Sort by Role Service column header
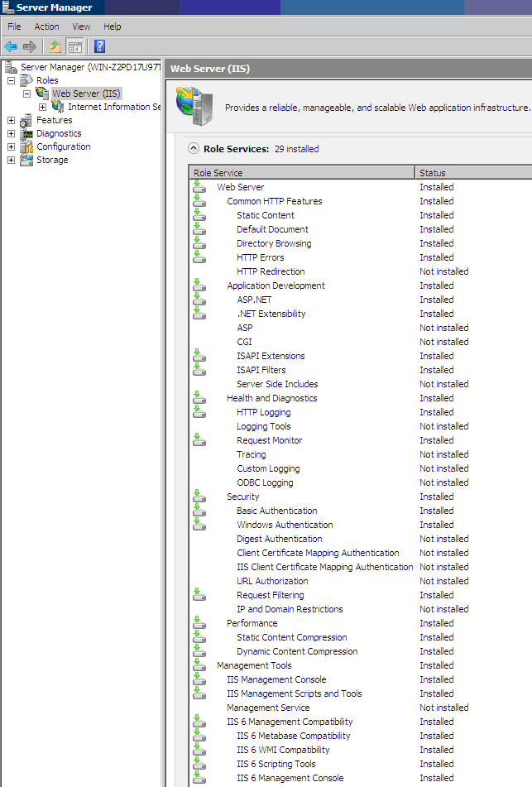Image resolution: width=532 pixels, height=787 pixels. (x=302, y=173)
